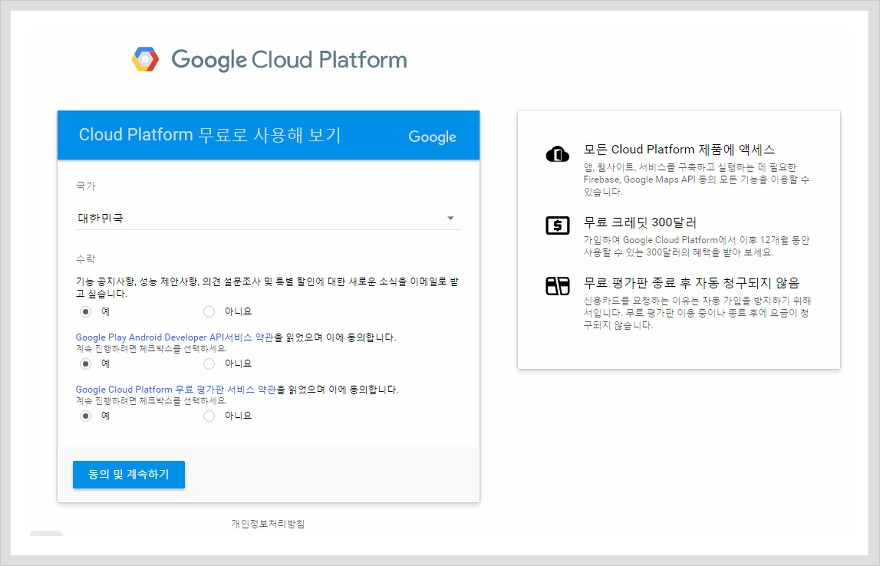Click the 무료 크레딧 300달러 heading
The height and width of the screenshot is (566, 880).
640,222
